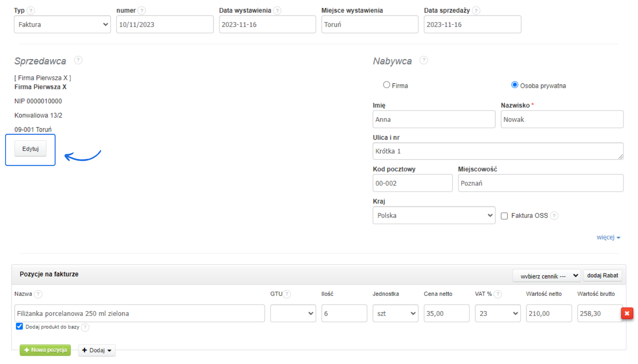Viewport: 638px width, 364px height.
Task: Uncheck Dodaj produkt do bazy checkbox
Action: [19, 326]
